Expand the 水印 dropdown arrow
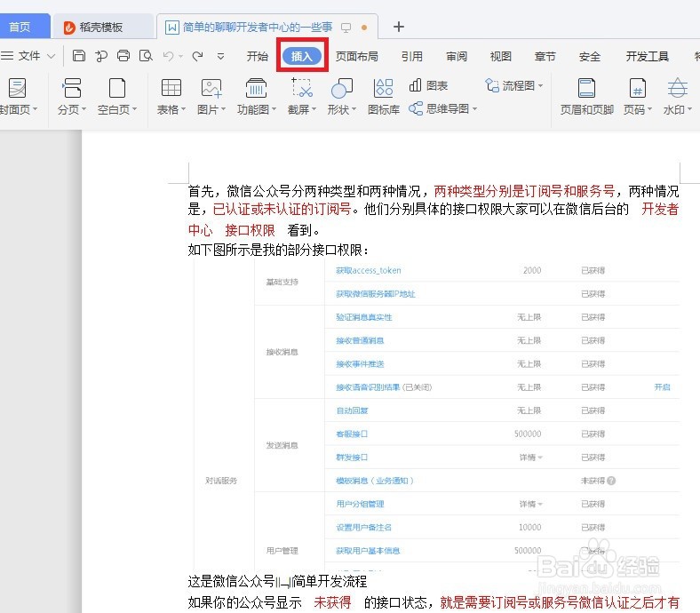This screenshot has width=700, height=613. [x=689, y=109]
